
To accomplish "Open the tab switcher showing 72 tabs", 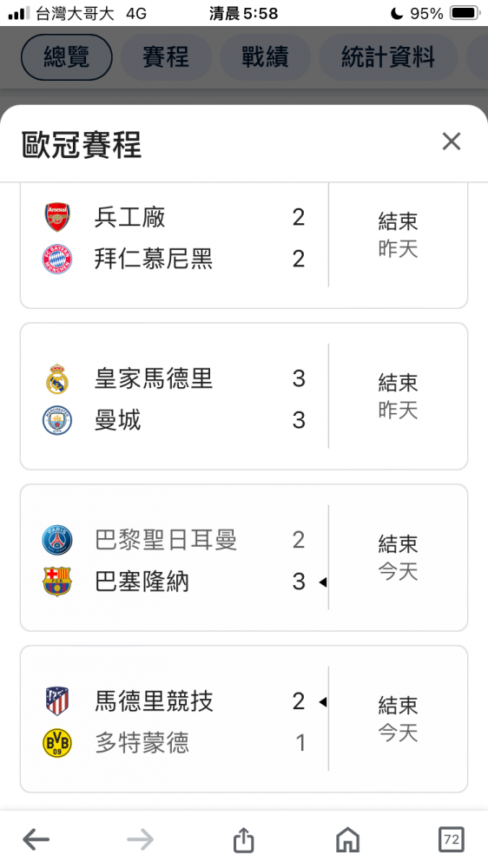I will coord(451,839).
